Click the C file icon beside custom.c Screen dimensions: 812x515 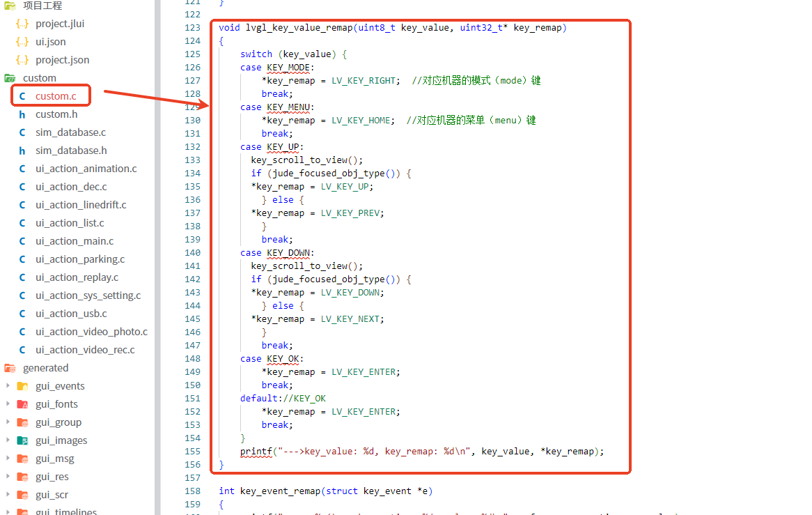[22, 96]
